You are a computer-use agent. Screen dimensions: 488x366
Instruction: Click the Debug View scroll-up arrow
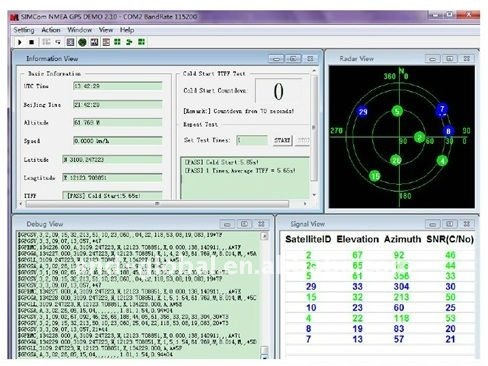[264, 236]
